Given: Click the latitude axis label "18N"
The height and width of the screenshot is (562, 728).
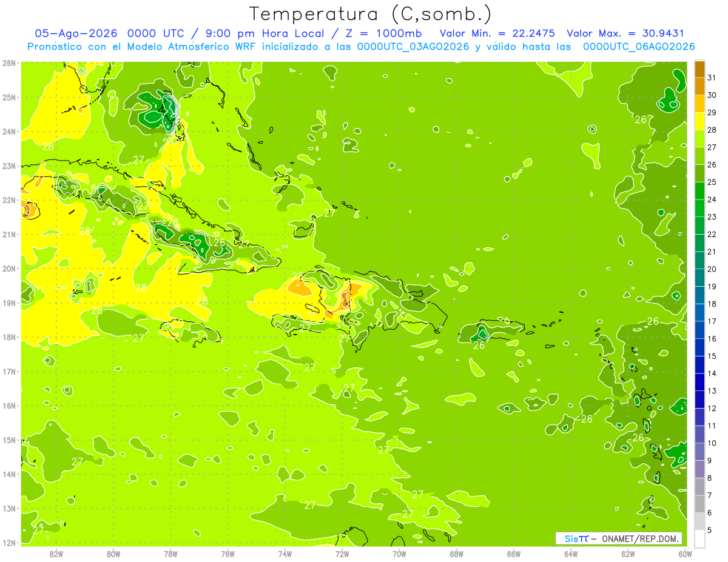Looking at the screenshot, I should pyautogui.click(x=10, y=337).
